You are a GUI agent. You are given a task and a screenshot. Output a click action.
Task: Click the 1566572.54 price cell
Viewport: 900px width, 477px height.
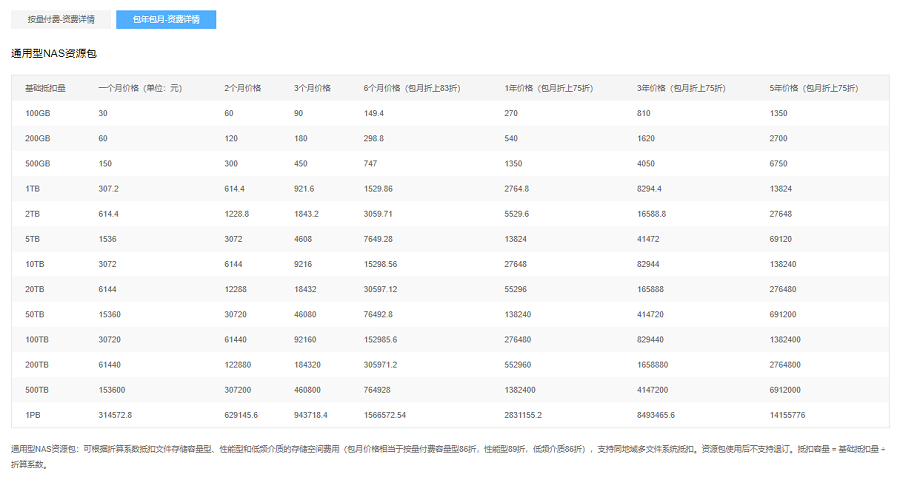click(385, 415)
